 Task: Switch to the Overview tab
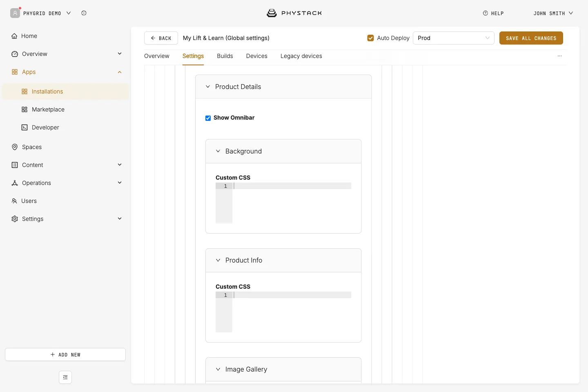pos(157,56)
